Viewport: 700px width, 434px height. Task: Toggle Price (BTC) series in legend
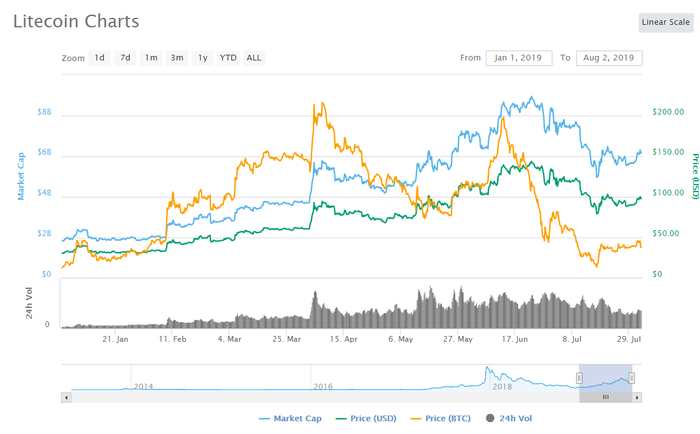441,418
